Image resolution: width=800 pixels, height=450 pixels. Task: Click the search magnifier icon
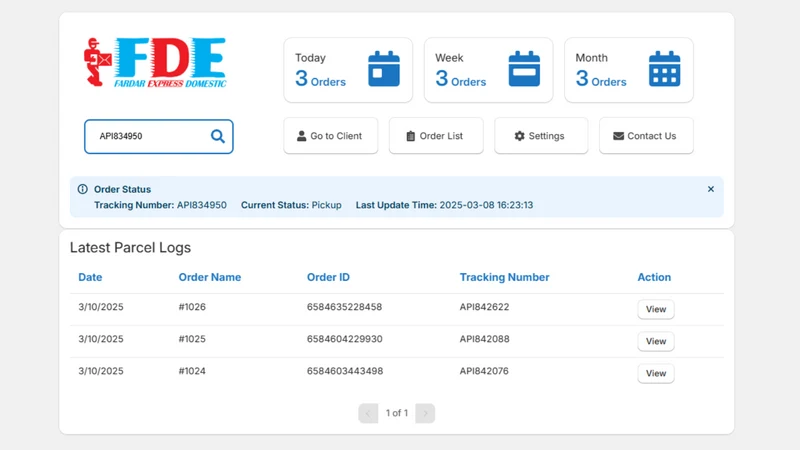pyautogui.click(x=218, y=136)
